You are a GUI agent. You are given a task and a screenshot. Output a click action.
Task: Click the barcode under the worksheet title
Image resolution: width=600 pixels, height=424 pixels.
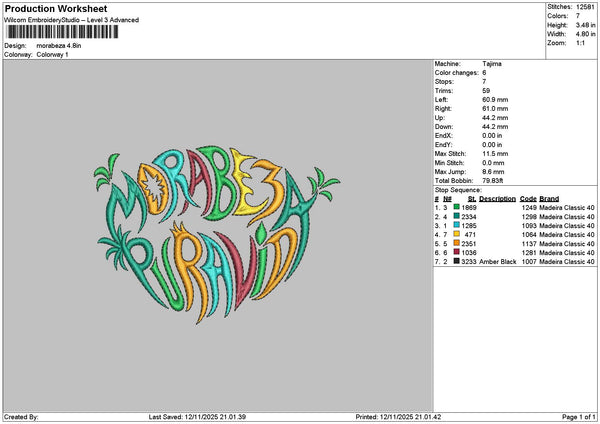[62, 32]
